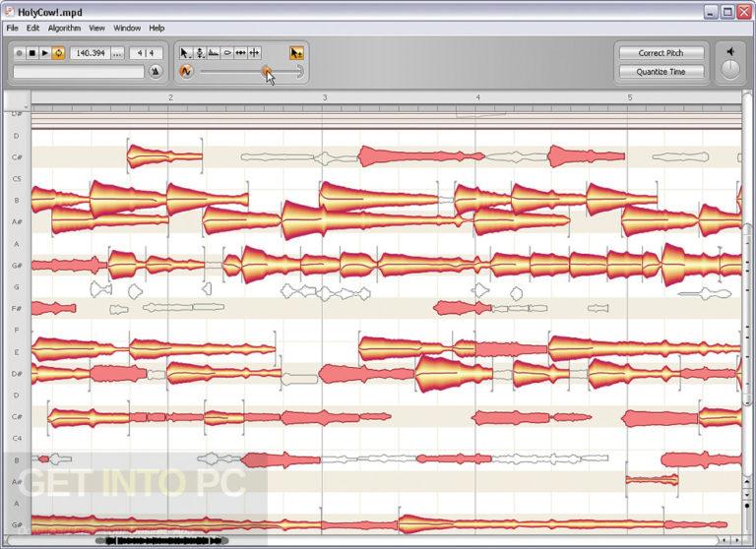This screenshot has height=549, width=756.
Task: Select the formant tool
Action: [x=214, y=53]
